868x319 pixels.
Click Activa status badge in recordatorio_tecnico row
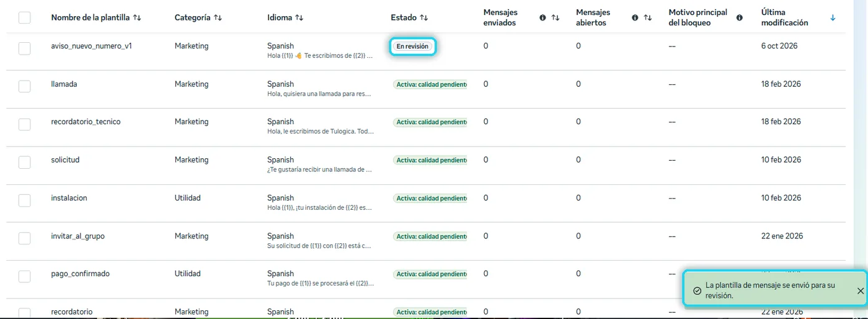(430, 122)
